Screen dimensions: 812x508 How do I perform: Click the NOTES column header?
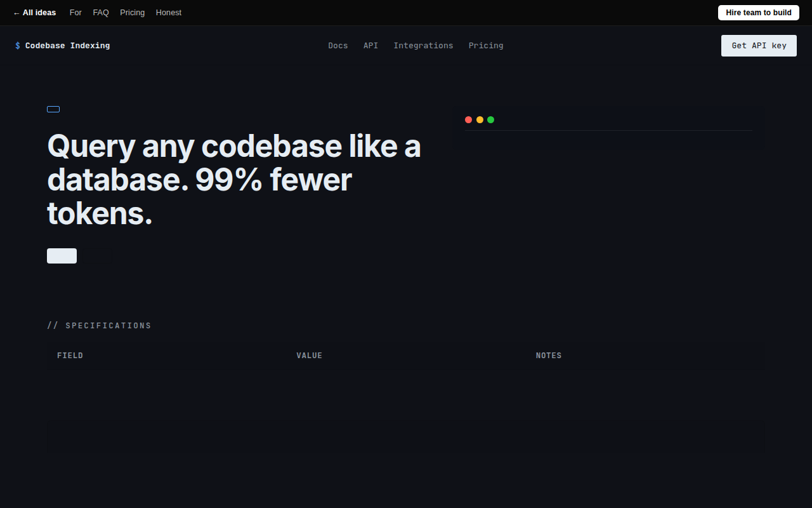(x=549, y=356)
